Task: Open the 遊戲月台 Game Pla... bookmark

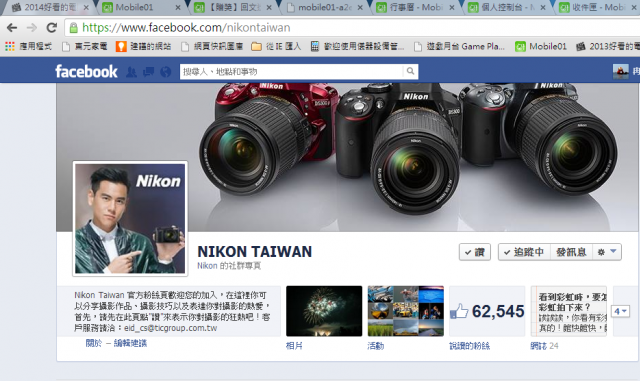Action: coord(459,46)
